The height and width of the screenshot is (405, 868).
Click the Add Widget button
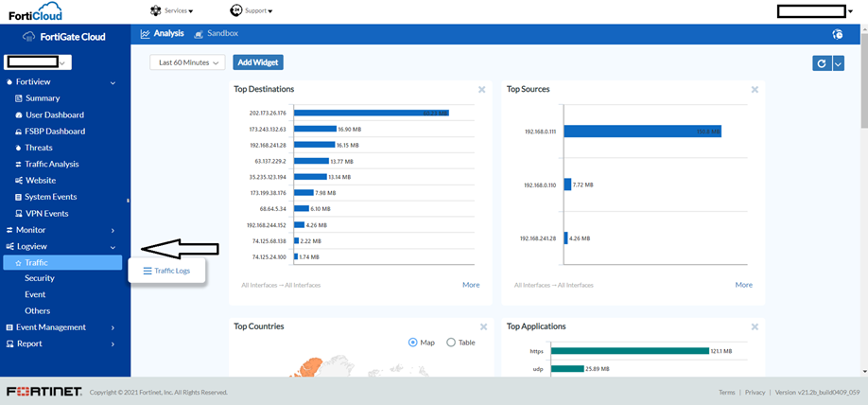tap(258, 62)
